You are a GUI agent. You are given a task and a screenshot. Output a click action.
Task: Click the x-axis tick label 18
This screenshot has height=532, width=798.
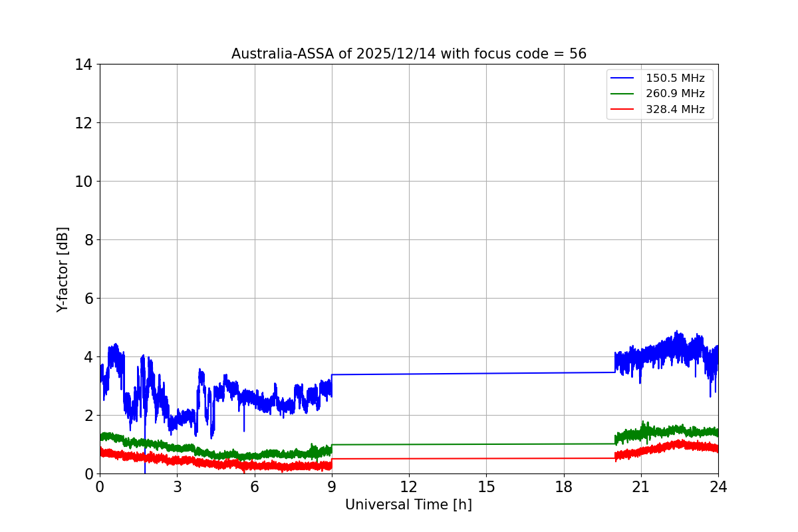tap(564, 487)
